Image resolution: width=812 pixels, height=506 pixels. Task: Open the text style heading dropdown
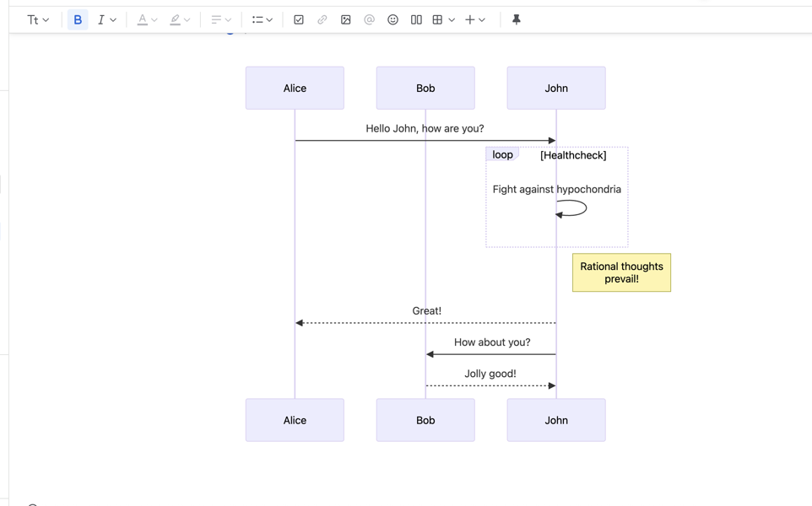tap(38, 19)
